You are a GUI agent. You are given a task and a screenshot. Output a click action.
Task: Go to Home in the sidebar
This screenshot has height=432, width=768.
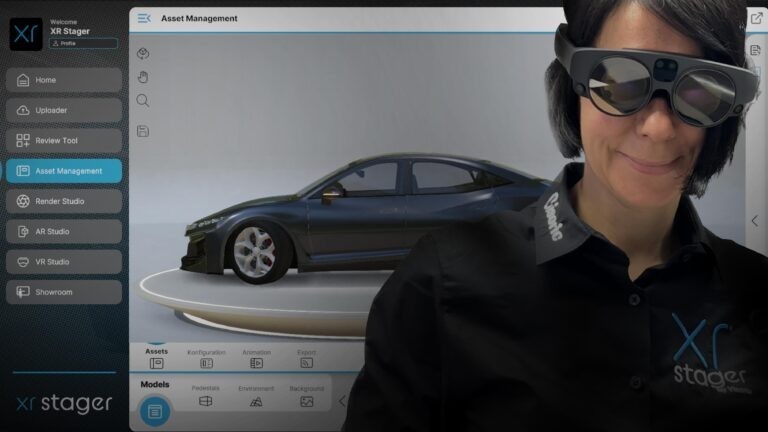64,80
